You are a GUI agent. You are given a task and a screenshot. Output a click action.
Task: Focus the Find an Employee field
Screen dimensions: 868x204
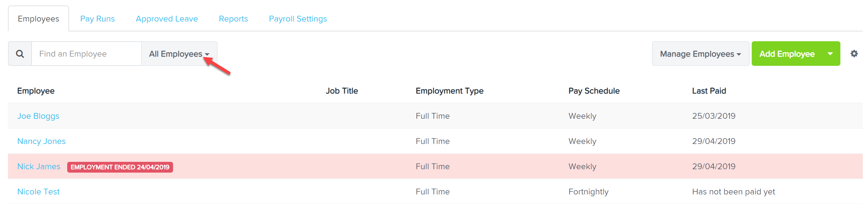(87, 54)
